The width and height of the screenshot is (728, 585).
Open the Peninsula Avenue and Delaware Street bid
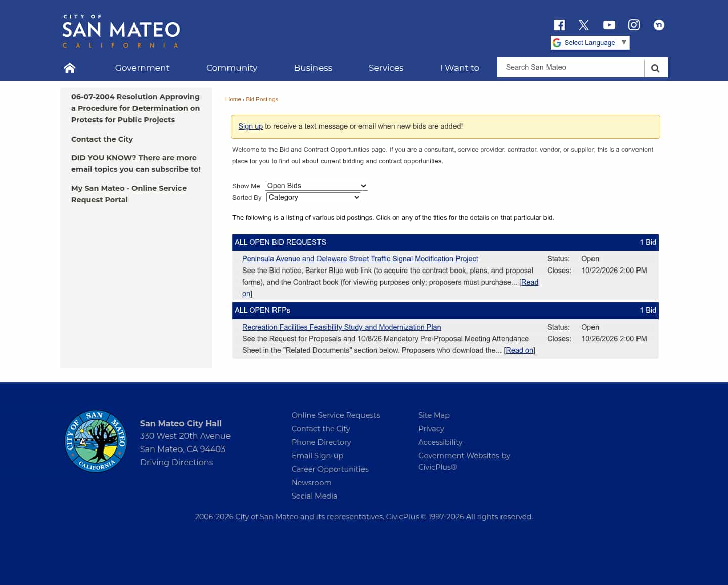[x=360, y=259]
